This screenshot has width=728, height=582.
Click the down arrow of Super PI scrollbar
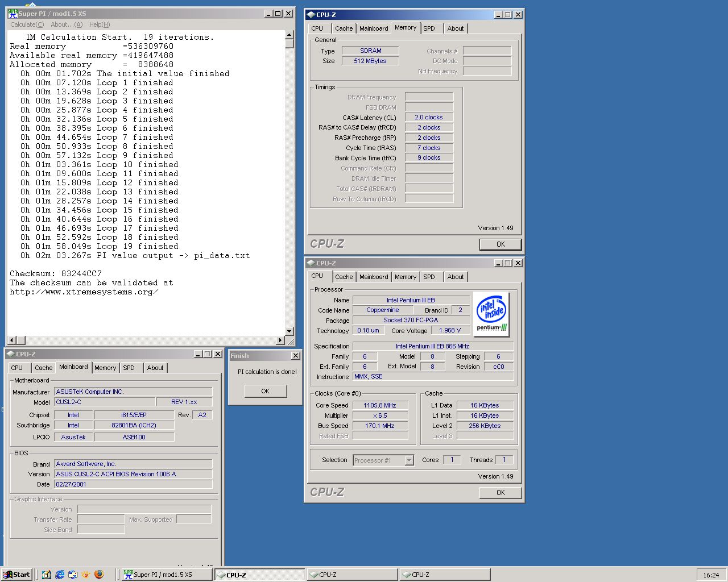click(x=289, y=331)
